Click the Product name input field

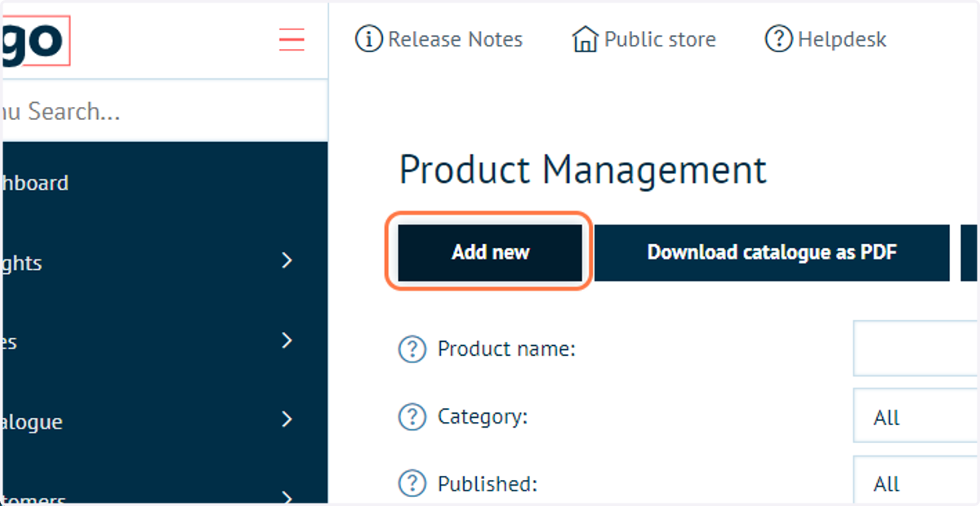tap(916, 348)
